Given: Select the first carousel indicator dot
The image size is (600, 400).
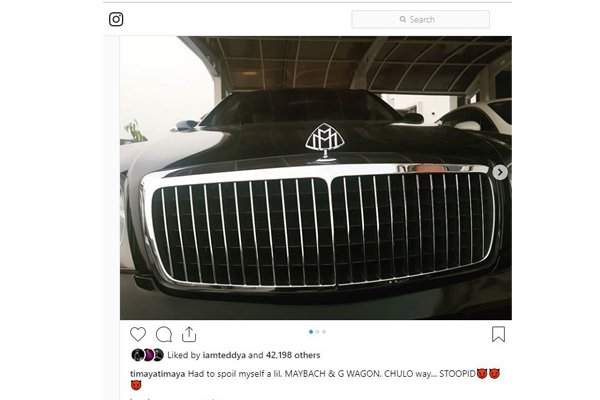Looking at the screenshot, I should (311, 332).
